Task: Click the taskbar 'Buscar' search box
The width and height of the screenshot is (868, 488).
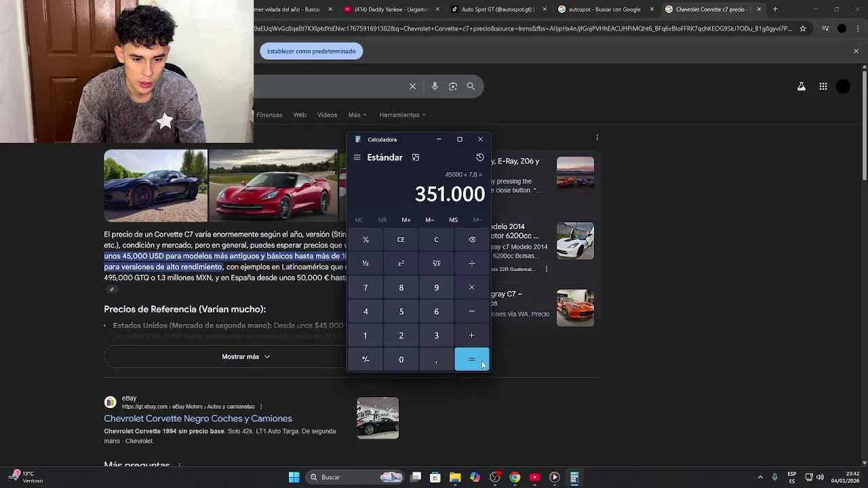Action: click(355, 477)
